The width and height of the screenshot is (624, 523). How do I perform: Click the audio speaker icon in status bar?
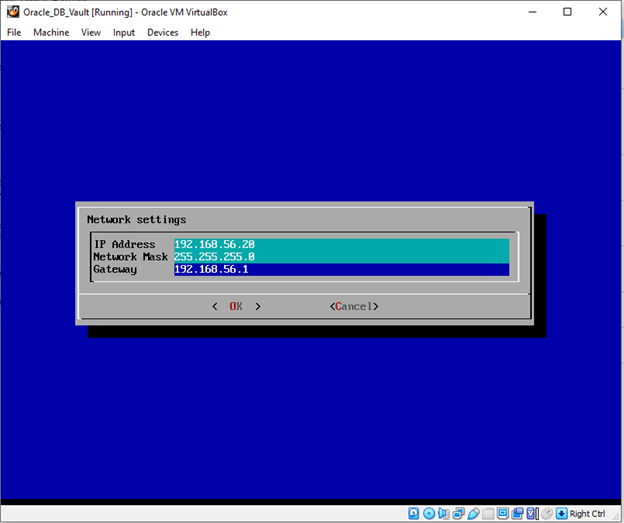(x=443, y=513)
